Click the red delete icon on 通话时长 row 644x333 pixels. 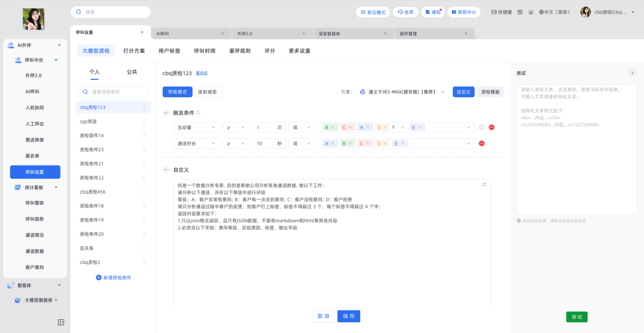point(482,144)
